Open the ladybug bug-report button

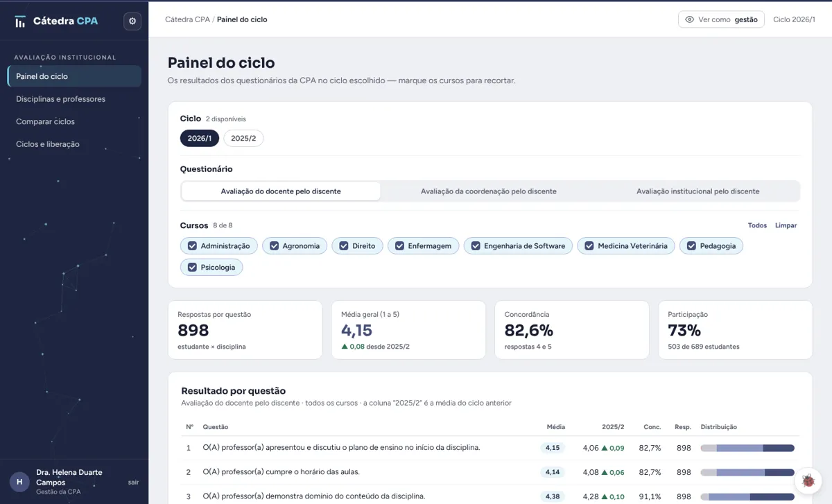click(808, 480)
